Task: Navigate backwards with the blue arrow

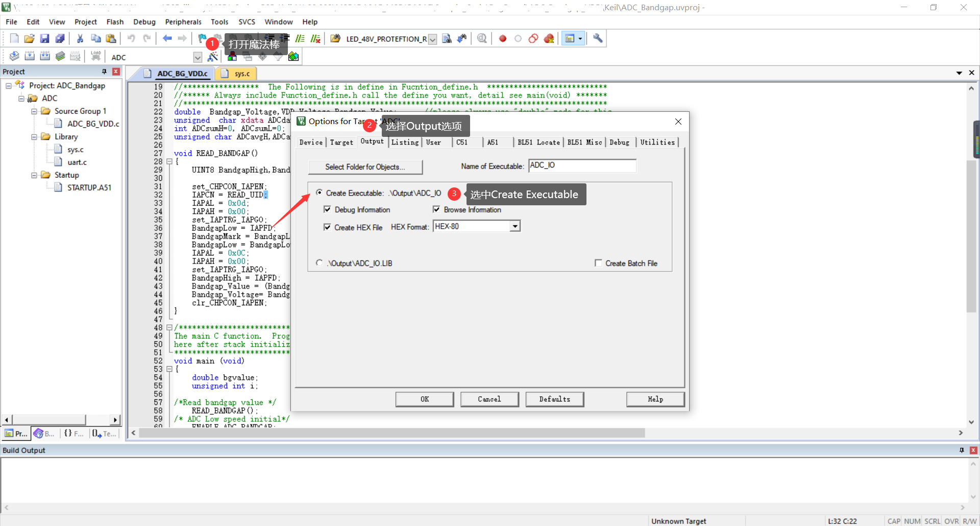Action: click(167, 39)
